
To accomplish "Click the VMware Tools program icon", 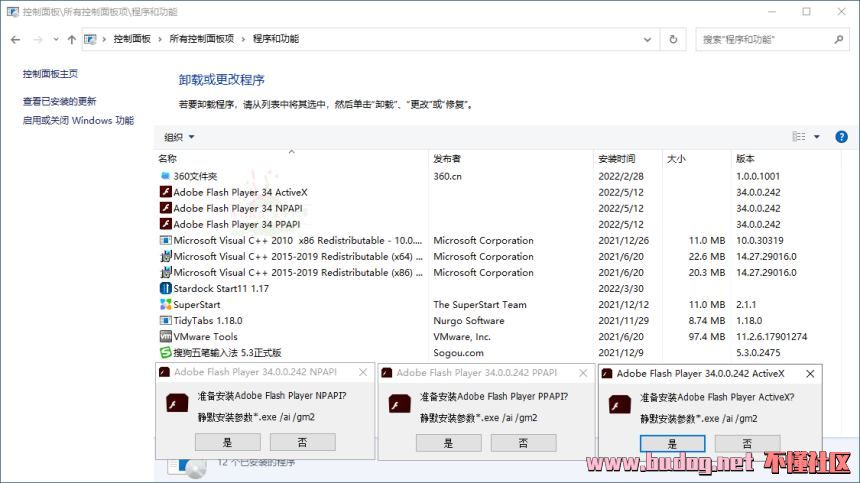I will [x=165, y=337].
